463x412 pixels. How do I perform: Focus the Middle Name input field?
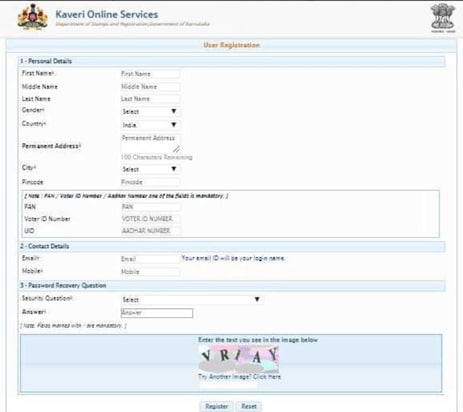click(150, 87)
